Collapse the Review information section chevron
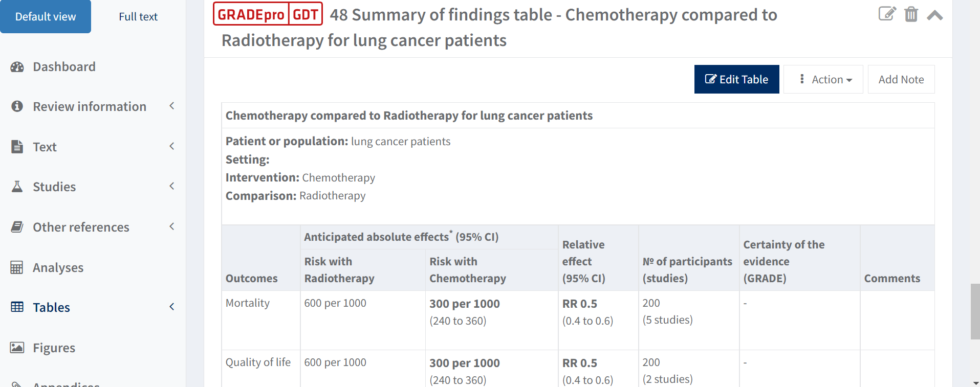980x387 pixels. 172,105
